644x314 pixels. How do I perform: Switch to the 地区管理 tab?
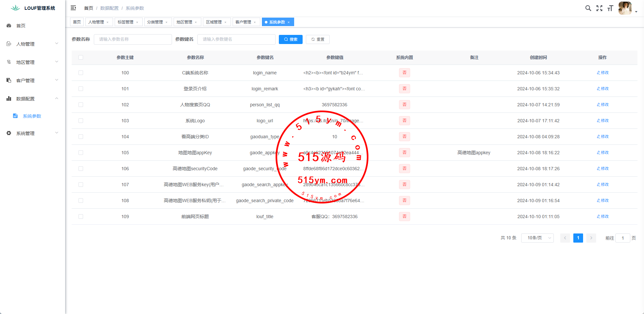point(184,22)
